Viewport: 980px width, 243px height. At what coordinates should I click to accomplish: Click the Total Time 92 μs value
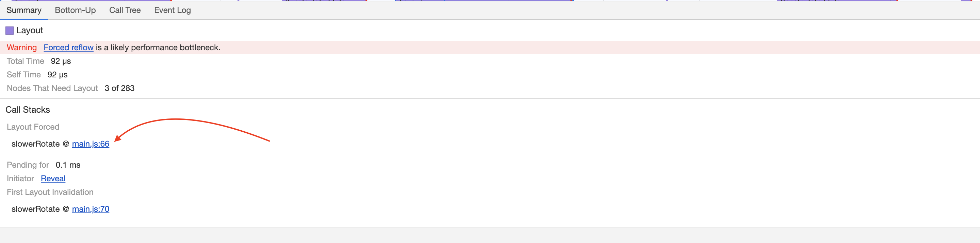click(x=61, y=61)
